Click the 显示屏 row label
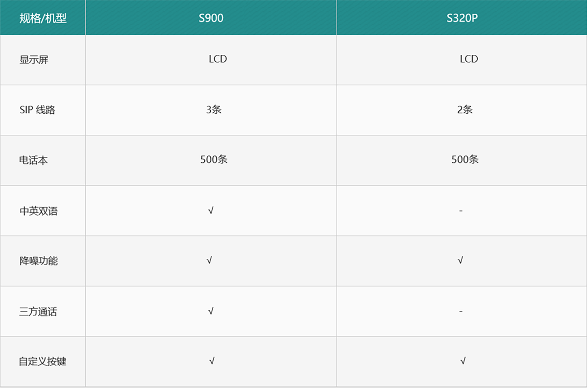The width and height of the screenshot is (588, 389). click(x=34, y=60)
